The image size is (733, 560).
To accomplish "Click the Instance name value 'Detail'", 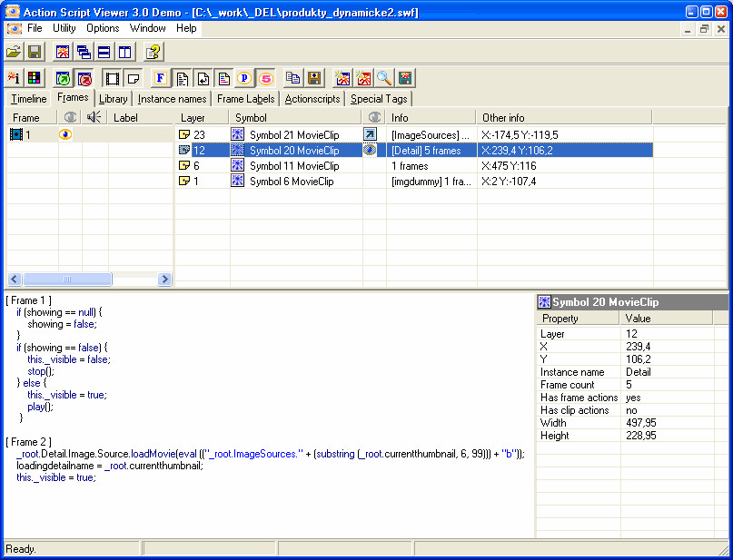I will [x=639, y=372].
